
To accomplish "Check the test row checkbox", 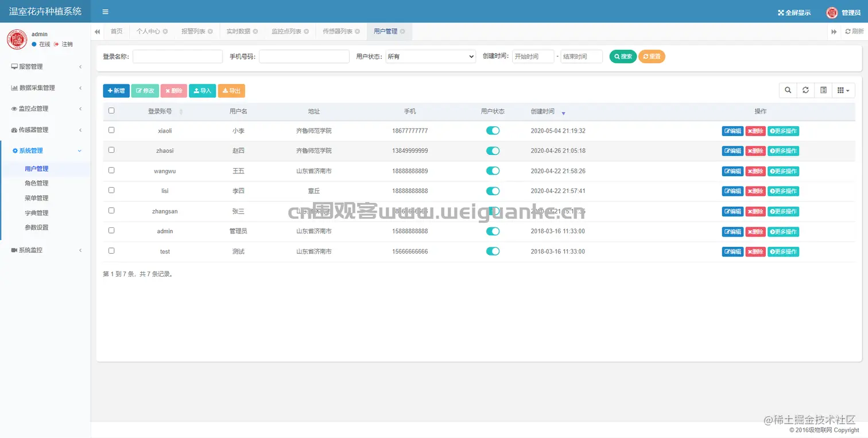I will coord(111,251).
